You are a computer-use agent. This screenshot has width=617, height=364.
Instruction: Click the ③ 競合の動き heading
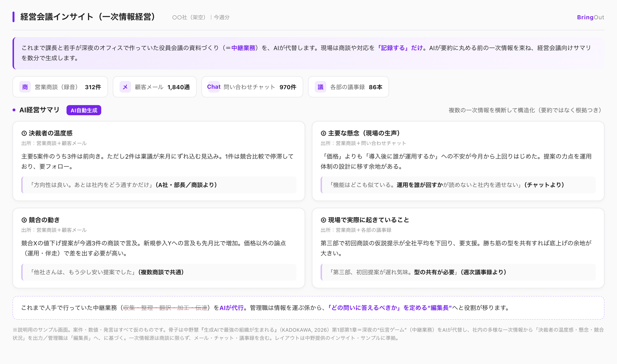41,220
